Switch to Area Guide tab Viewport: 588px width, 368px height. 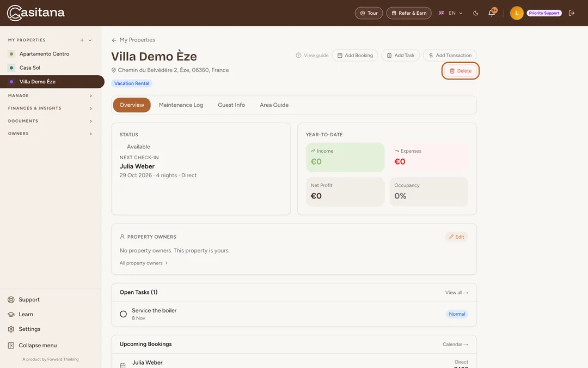point(274,105)
